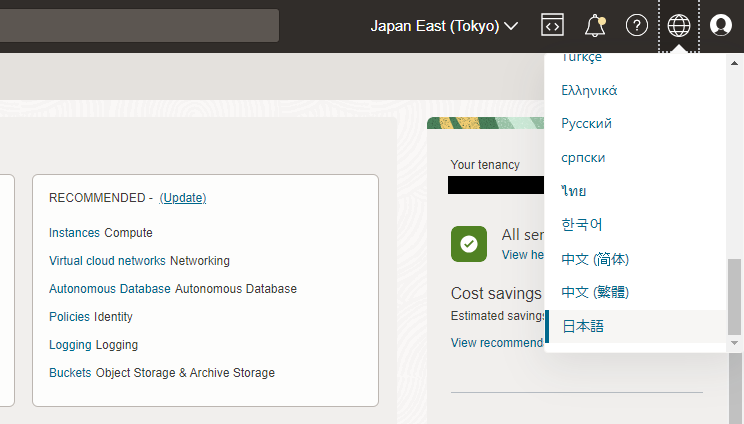Select Ελληνικά language option

pos(589,90)
